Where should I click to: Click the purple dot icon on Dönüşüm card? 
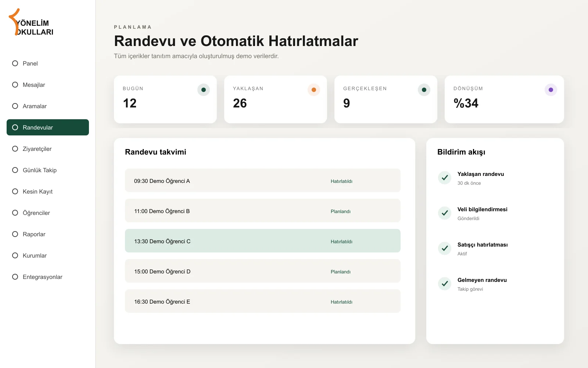[x=551, y=90]
